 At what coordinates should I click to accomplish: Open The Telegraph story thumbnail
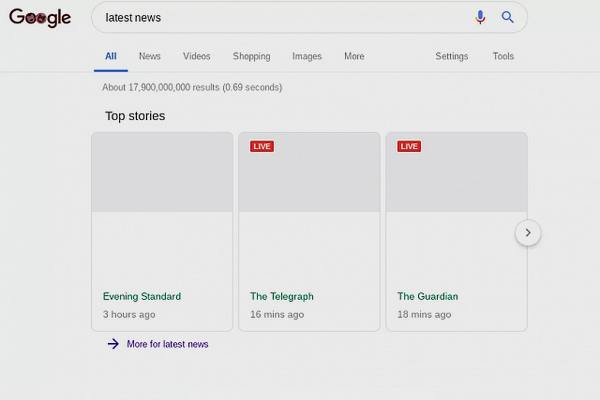click(x=309, y=172)
